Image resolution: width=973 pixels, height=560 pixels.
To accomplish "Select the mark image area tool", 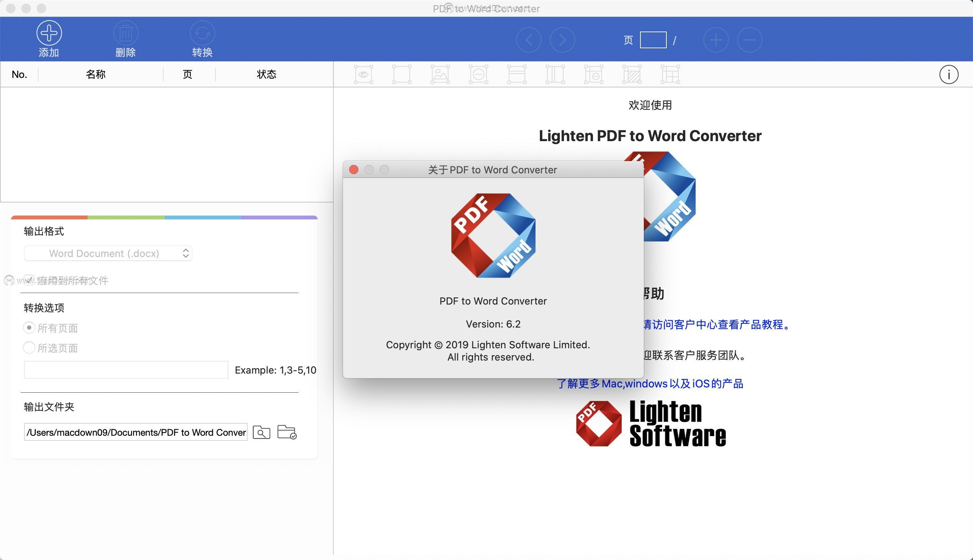I will (x=440, y=74).
